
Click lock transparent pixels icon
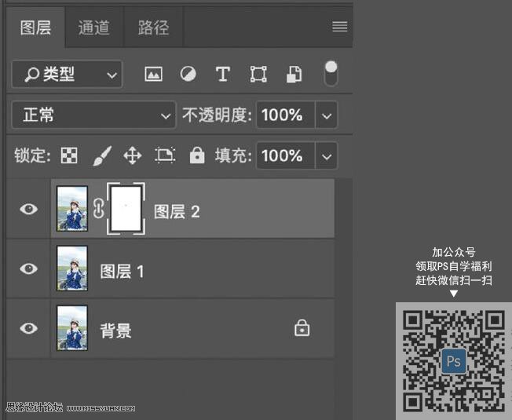click(69, 155)
